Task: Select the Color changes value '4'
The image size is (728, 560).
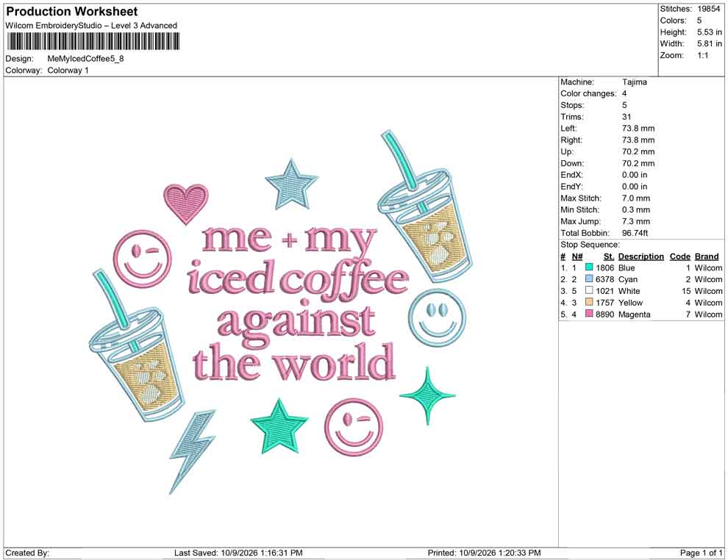Action: pos(624,94)
